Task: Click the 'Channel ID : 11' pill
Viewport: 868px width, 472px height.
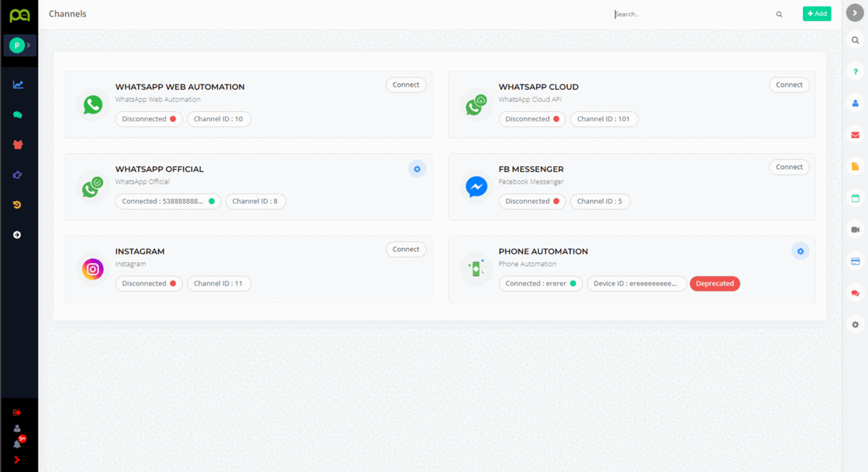Action: [219, 284]
